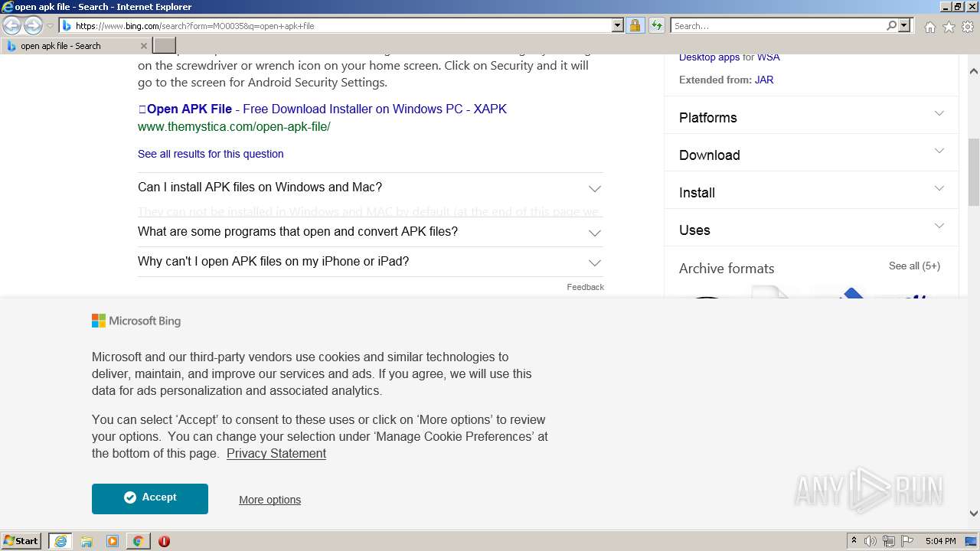Image resolution: width=980 pixels, height=551 pixels.
Task: Open Windows Explorer folder taskbar icon
Action: pos(87,541)
